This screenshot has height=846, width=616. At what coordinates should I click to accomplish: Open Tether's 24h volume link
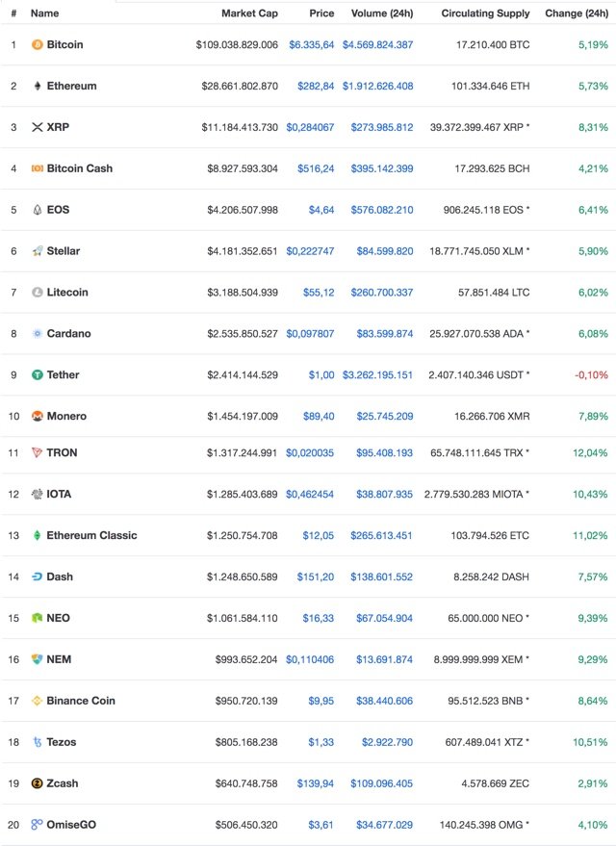(x=377, y=375)
